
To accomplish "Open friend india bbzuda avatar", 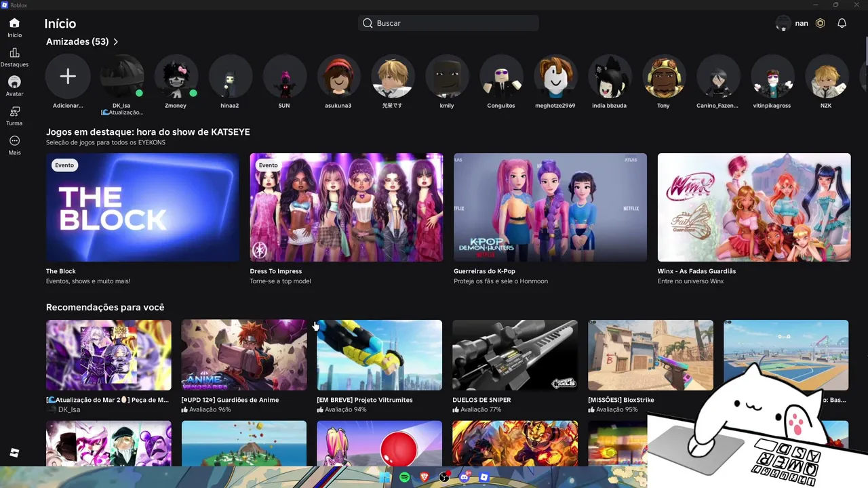I will (610, 76).
